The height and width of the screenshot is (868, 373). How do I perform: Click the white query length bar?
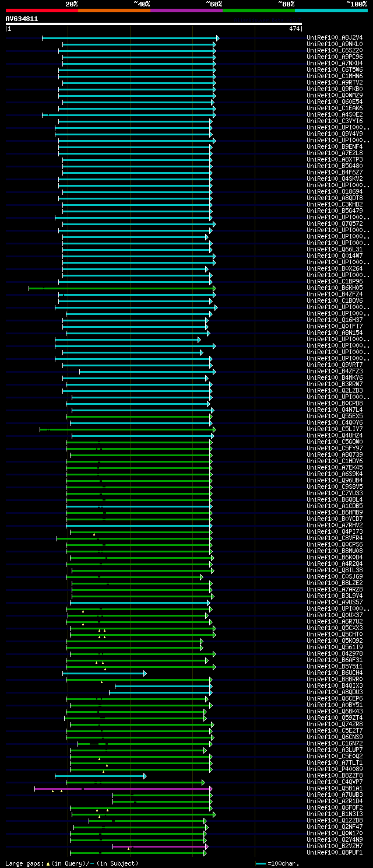(154, 24)
